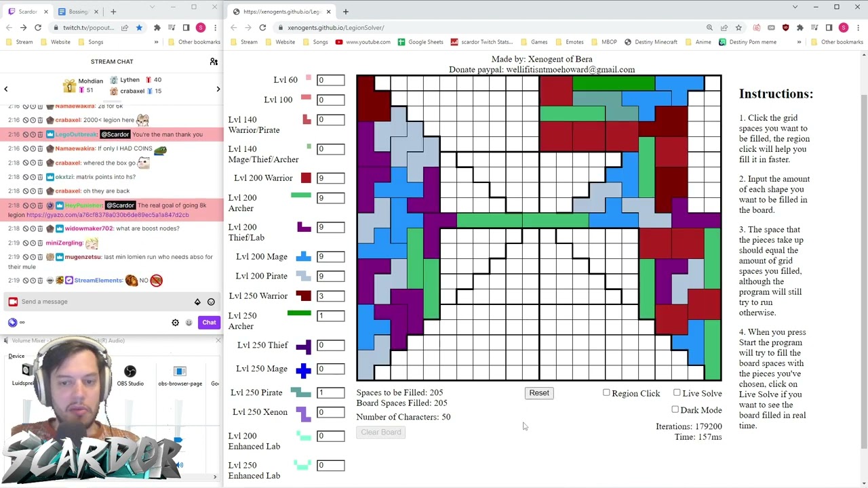The height and width of the screenshot is (488, 868).
Task: Open Songs bookmark in left browser
Action: coord(90,42)
